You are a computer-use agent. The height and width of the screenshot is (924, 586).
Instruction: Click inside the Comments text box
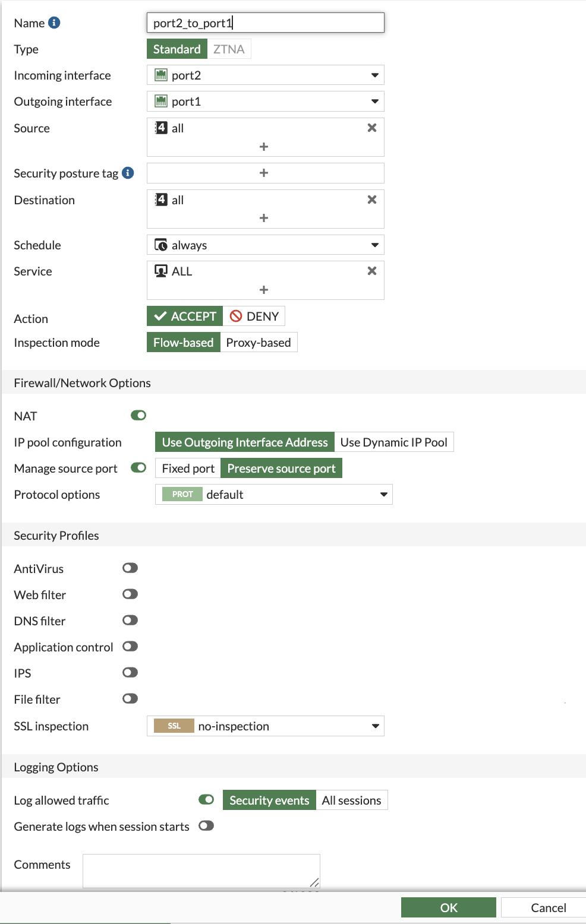201,869
